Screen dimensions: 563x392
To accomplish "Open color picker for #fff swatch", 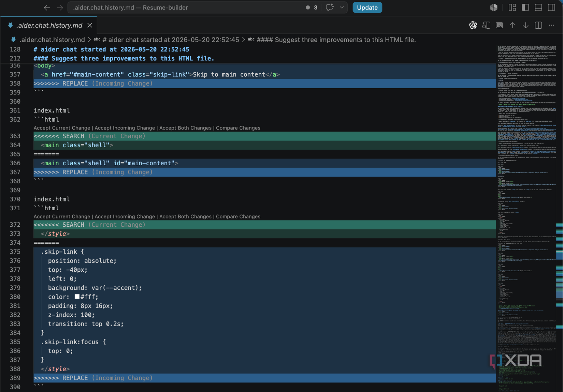I will (77, 297).
